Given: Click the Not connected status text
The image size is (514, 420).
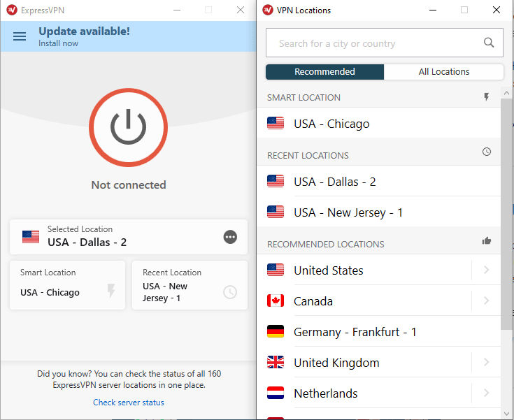Looking at the screenshot, I should 129,184.
